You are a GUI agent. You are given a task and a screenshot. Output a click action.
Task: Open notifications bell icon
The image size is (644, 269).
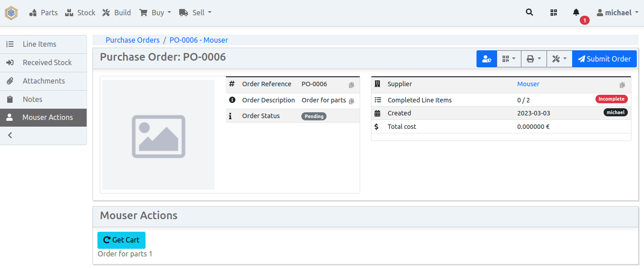point(576,13)
